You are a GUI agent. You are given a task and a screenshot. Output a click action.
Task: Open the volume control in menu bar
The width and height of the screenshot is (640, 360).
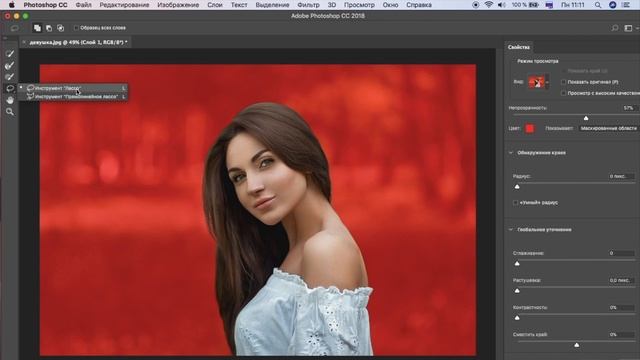pos(502,5)
